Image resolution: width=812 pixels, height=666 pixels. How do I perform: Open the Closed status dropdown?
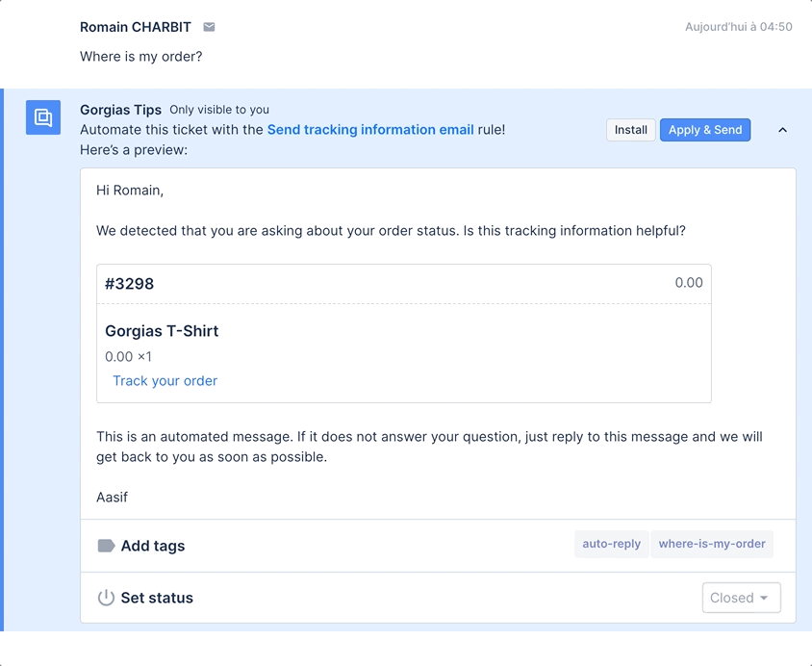pyautogui.click(x=741, y=598)
